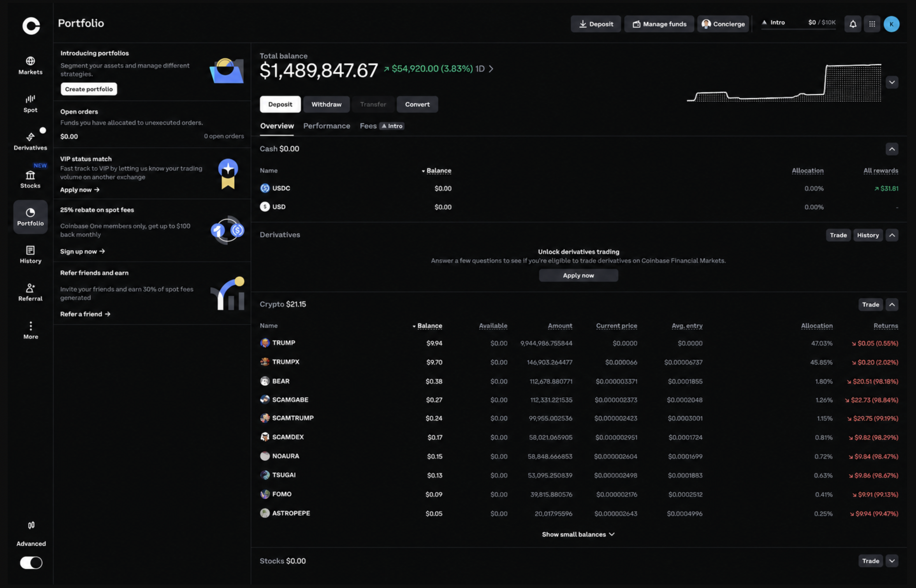Screen dimensions: 916x588
Task: Click the BEAR token icon
Action: 265,381
